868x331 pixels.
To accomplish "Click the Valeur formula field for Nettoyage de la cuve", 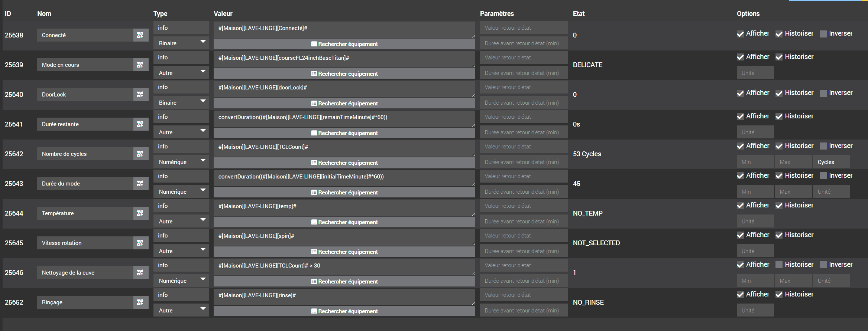I will 344,266.
